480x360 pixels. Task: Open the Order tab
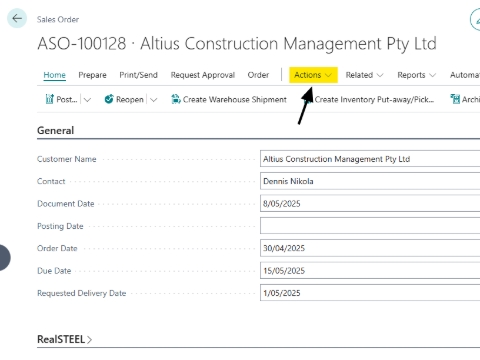pos(258,75)
